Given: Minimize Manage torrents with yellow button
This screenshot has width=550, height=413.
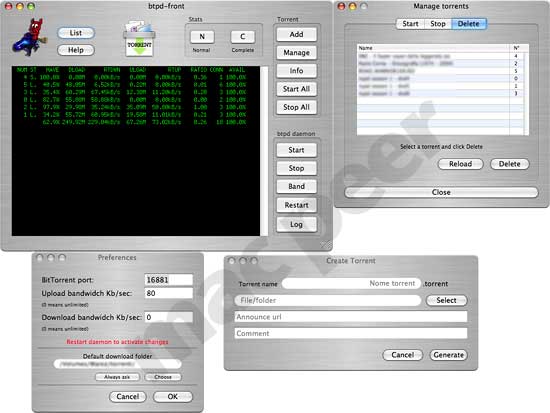Looking at the screenshot, I should 353,6.
